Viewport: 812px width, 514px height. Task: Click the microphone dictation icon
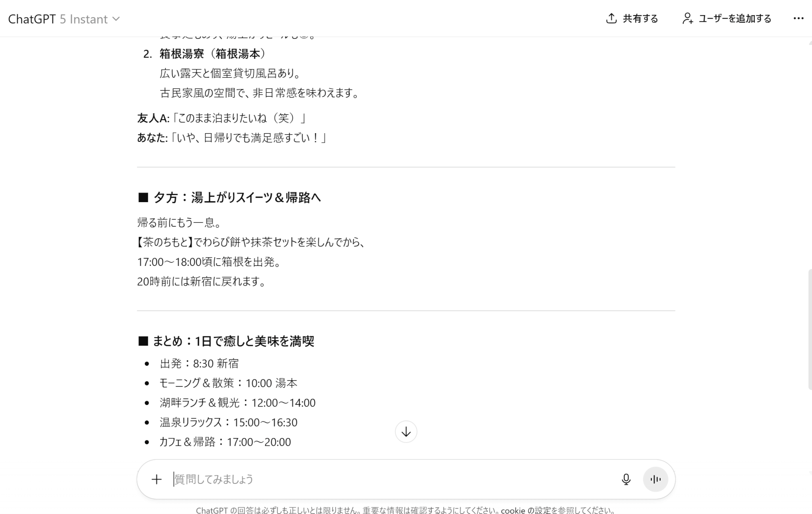pos(626,479)
